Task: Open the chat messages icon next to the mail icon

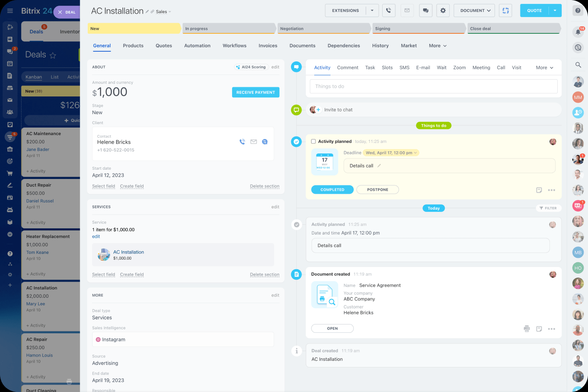Action: 425,11
